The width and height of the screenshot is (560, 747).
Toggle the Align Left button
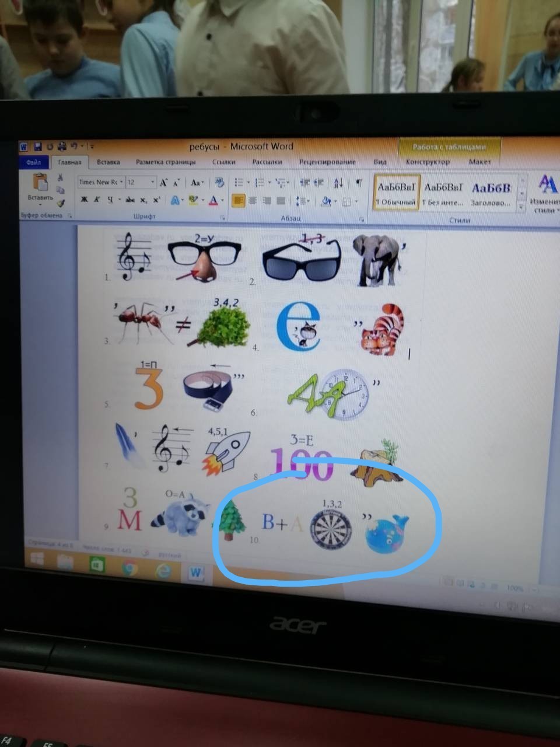point(238,200)
